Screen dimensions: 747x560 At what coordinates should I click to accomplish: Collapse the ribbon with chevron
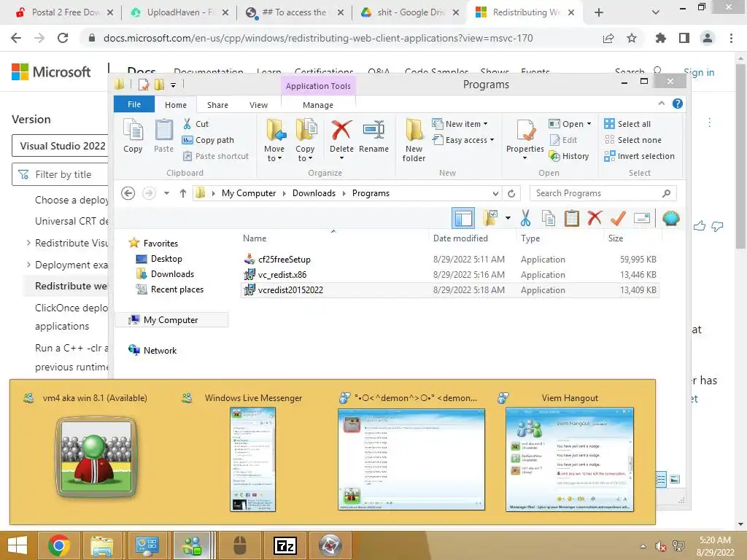click(661, 104)
